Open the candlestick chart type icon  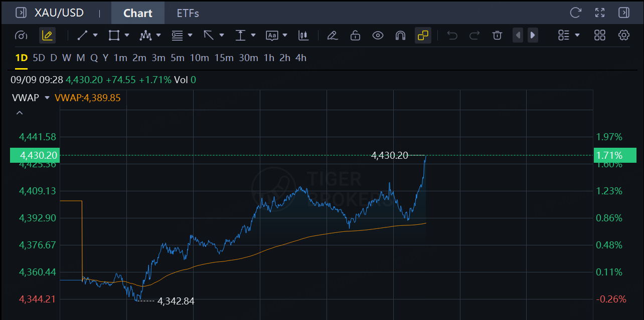(x=303, y=35)
